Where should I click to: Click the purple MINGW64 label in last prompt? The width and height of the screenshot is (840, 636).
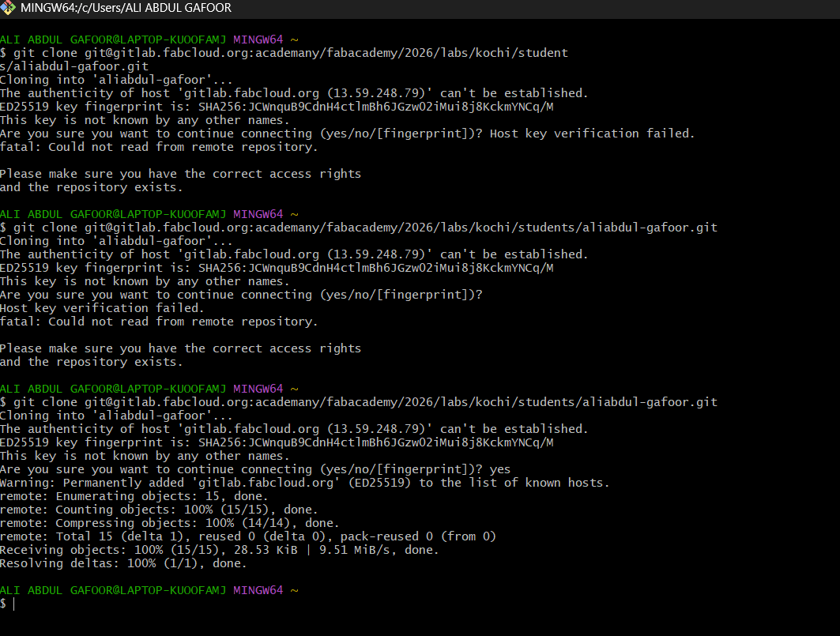(258, 590)
